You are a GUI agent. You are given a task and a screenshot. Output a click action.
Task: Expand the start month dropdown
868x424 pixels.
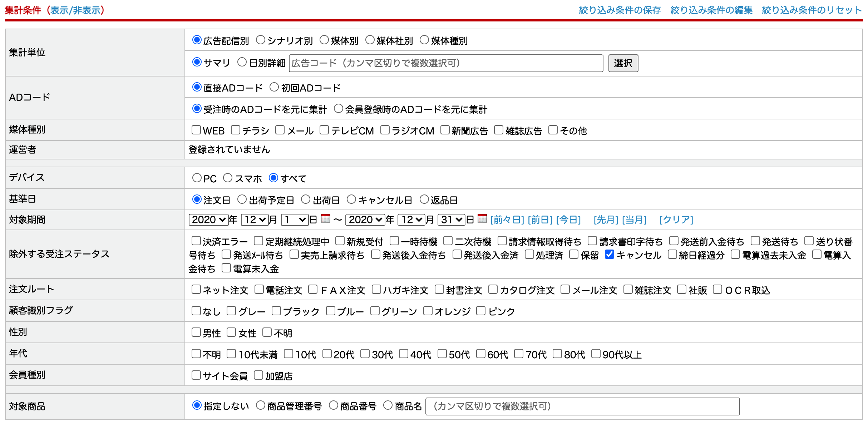(x=255, y=220)
